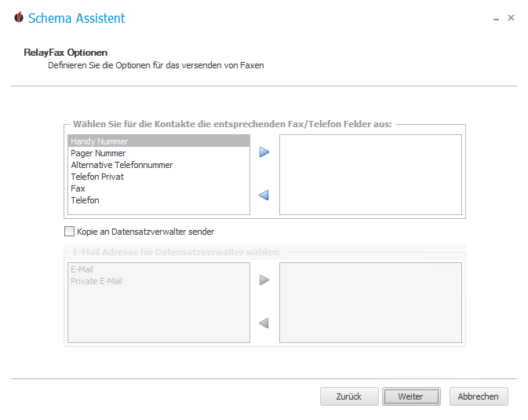528x420 pixels.
Task: Select Telefon Privat entry
Action: [158, 177]
